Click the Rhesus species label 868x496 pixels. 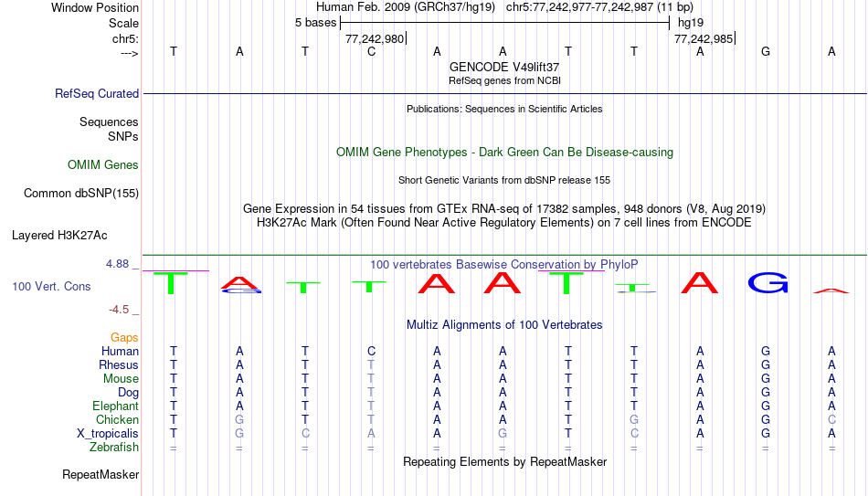119,364
